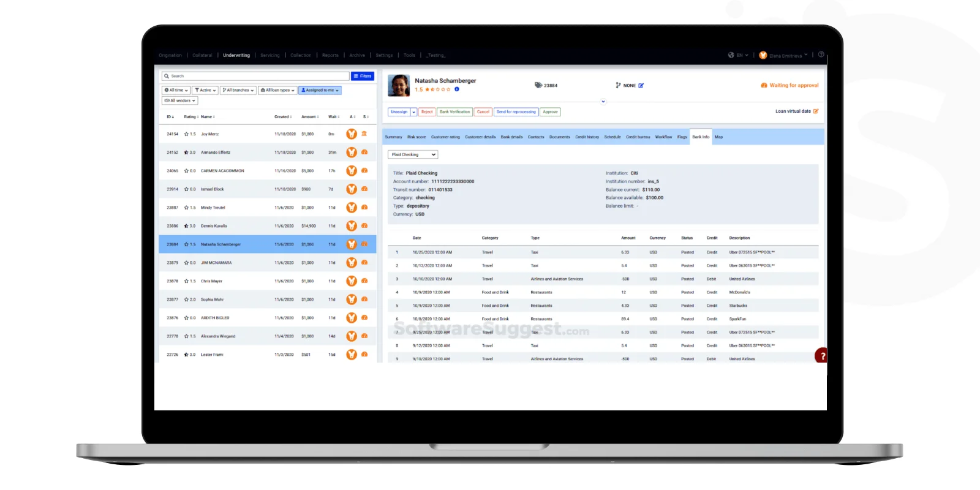Sort loans by the Amount column
The height and width of the screenshot is (490, 980).
(310, 116)
